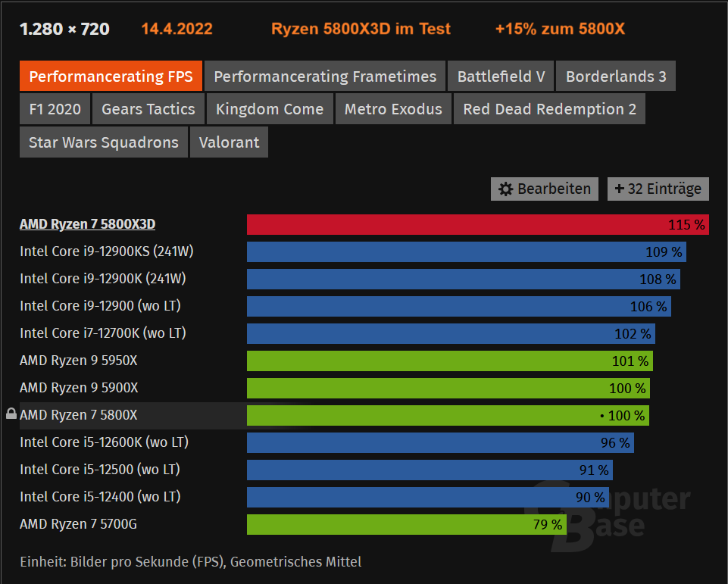This screenshot has width=728, height=584.
Task: Click the gear icon in Bearbeiten button
Action: pyautogui.click(x=505, y=189)
